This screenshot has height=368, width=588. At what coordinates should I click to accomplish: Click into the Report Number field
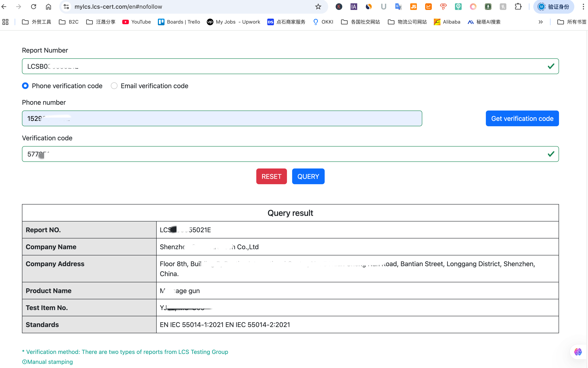click(x=290, y=66)
